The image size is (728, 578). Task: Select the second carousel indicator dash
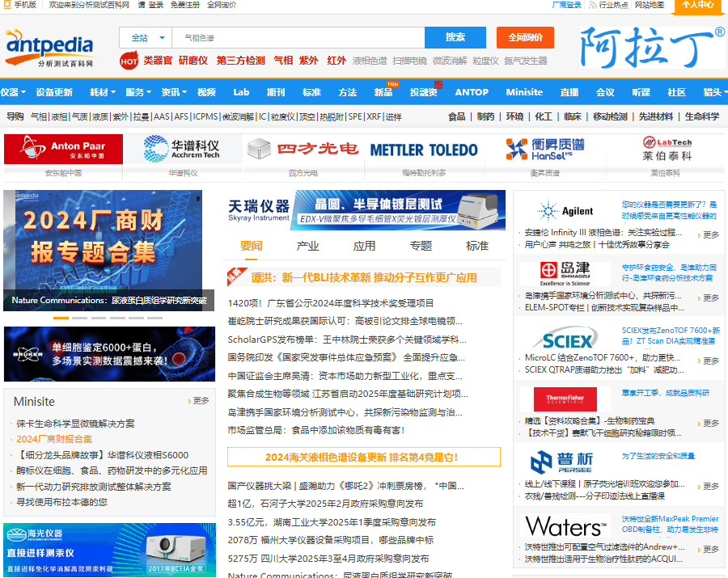pyautogui.click(x=79, y=318)
